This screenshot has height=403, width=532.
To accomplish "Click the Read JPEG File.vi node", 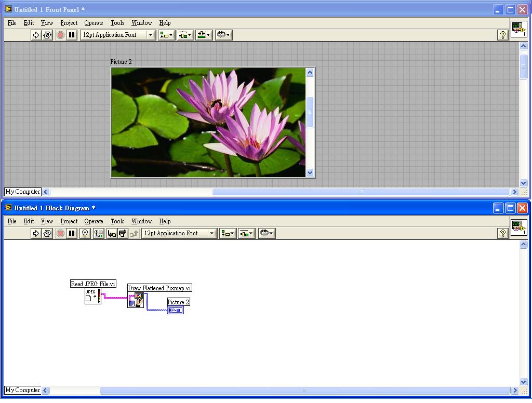I will coord(92,296).
